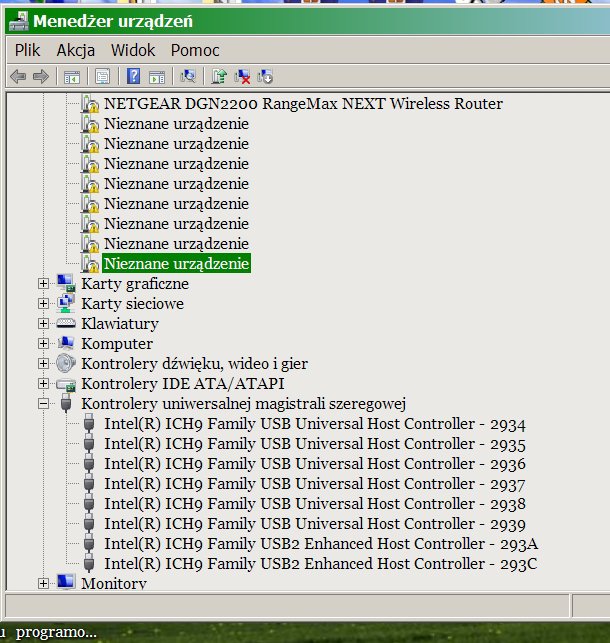This screenshot has width=610, height=643.
Task: Select USB Universal Host Controller - 2935
Action: (x=315, y=444)
